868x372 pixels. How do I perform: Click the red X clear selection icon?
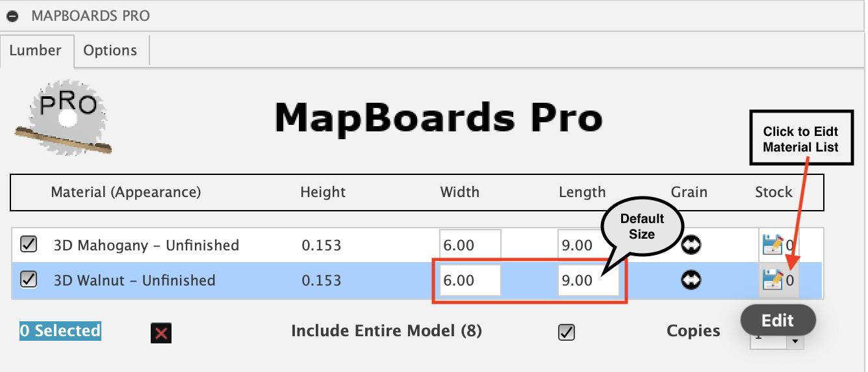161,333
